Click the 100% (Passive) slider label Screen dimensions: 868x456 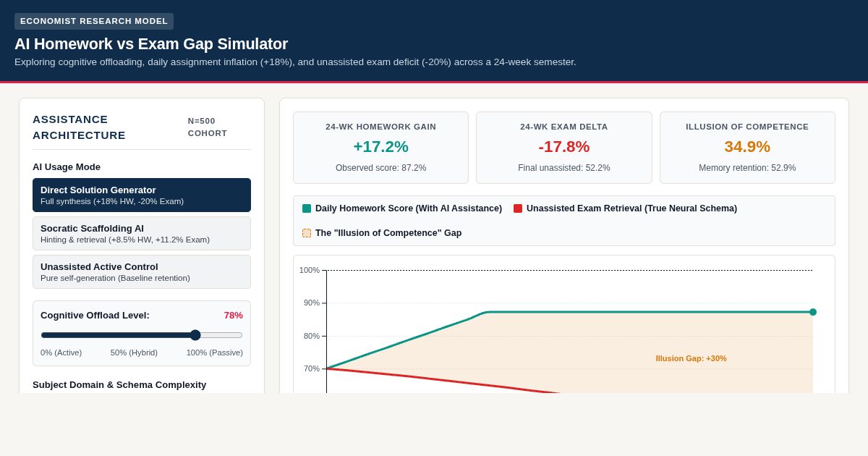pos(215,352)
